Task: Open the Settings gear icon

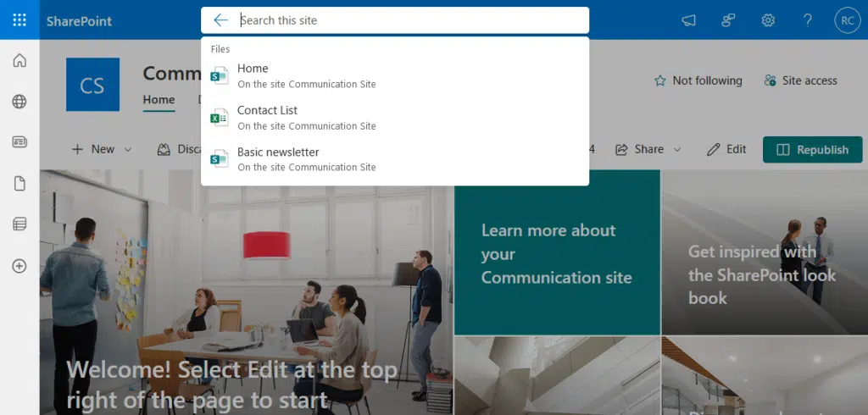Action: click(x=768, y=20)
